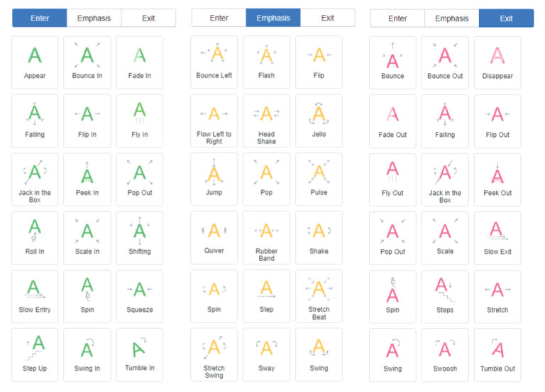Screen dimensions: 545x392
Task: Switch to Emphasis tab in left panel
Action: pos(94,18)
